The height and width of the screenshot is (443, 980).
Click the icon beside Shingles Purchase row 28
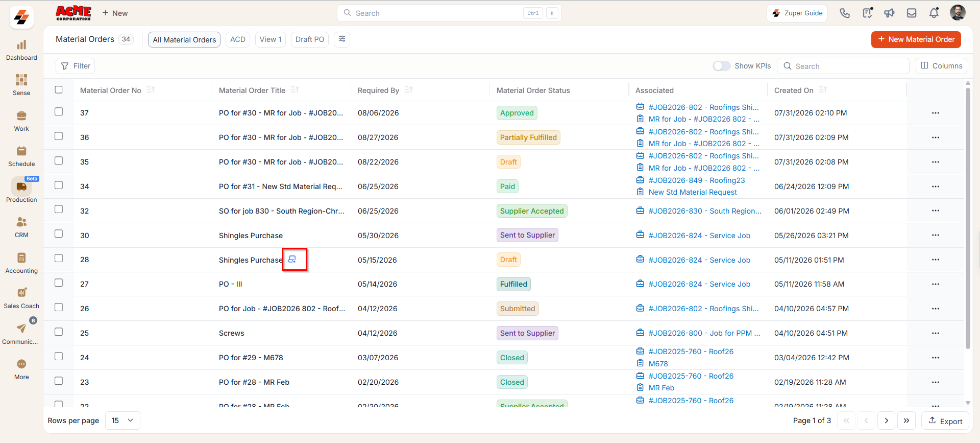point(292,260)
